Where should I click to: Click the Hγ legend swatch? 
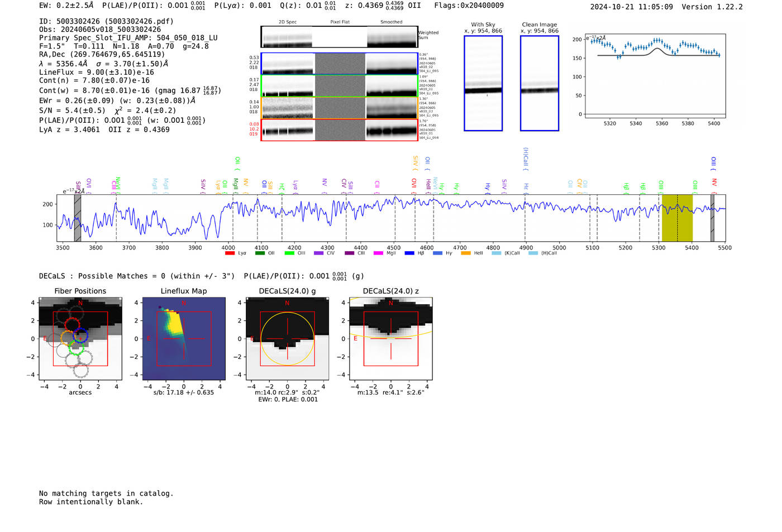437,253
